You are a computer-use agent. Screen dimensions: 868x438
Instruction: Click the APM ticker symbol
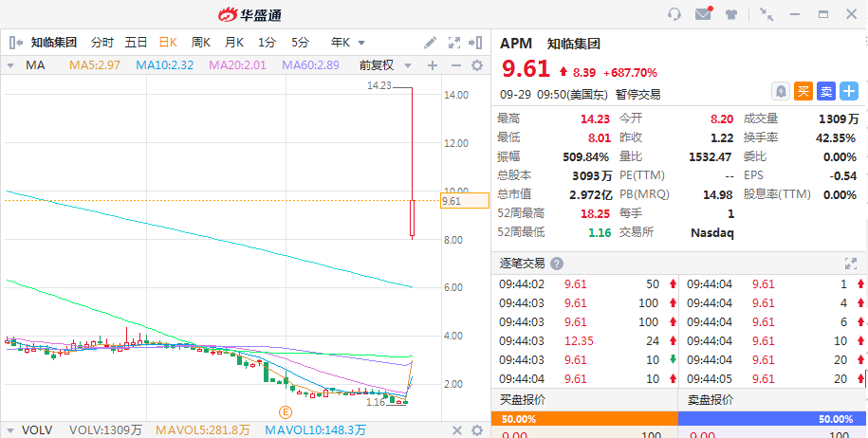tap(516, 44)
